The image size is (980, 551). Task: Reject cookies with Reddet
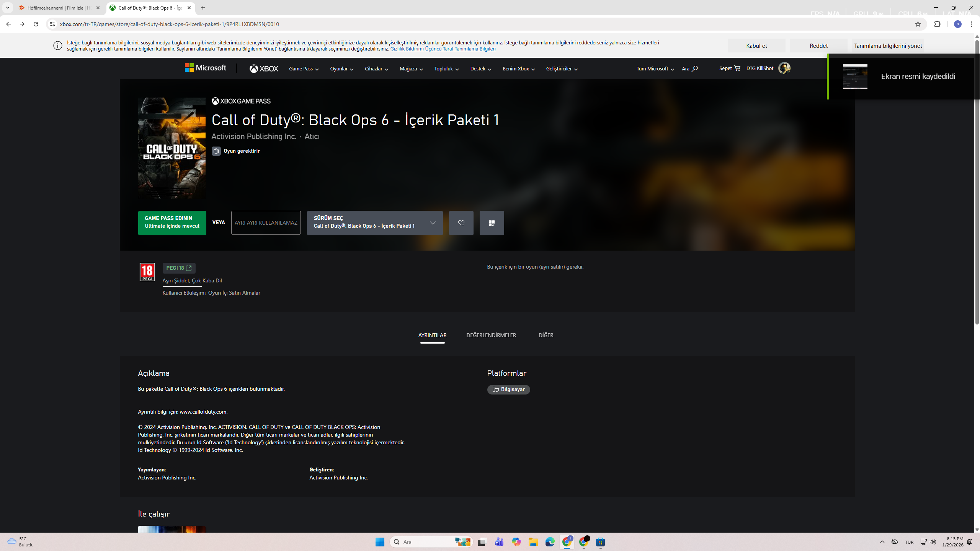[x=818, y=46]
